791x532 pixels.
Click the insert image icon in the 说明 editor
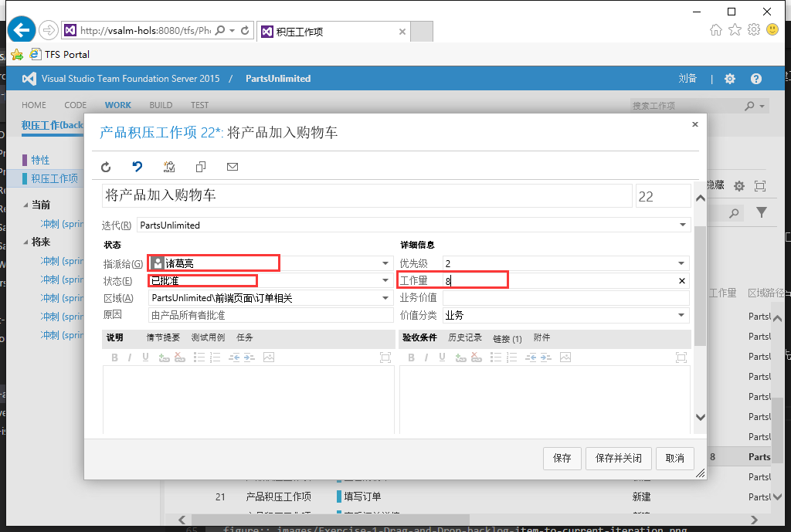click(269, 357)
